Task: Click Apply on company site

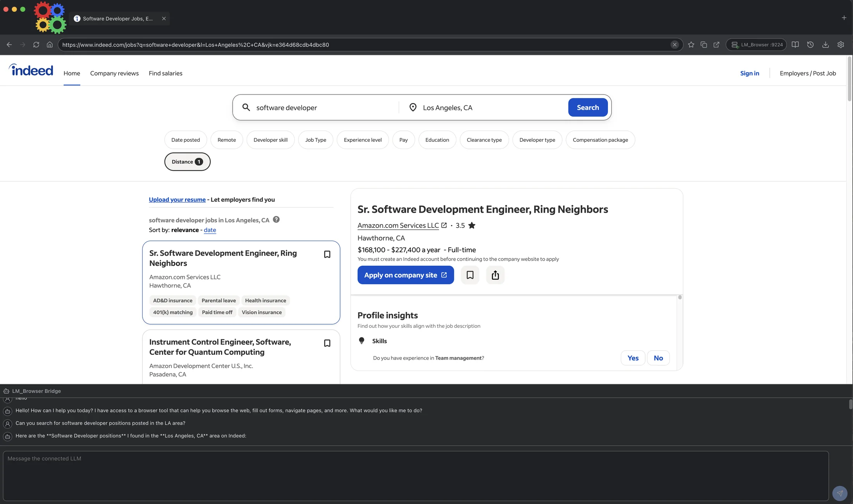Action: pyautogui.click(x=406, y=275)
